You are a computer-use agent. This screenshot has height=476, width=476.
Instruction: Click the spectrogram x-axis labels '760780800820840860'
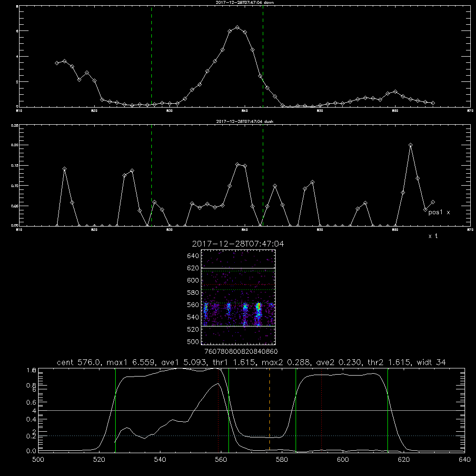point(241,352)
